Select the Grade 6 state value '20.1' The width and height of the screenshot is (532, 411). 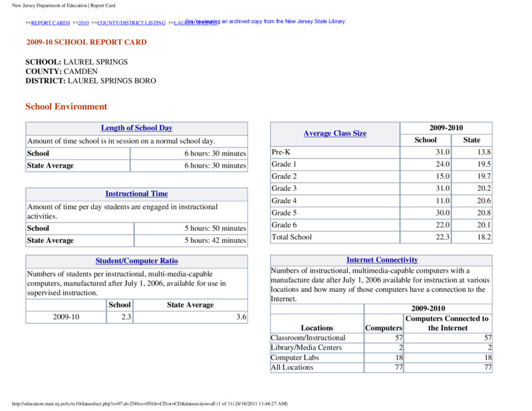pyautogui.click(x=484, y=225)
